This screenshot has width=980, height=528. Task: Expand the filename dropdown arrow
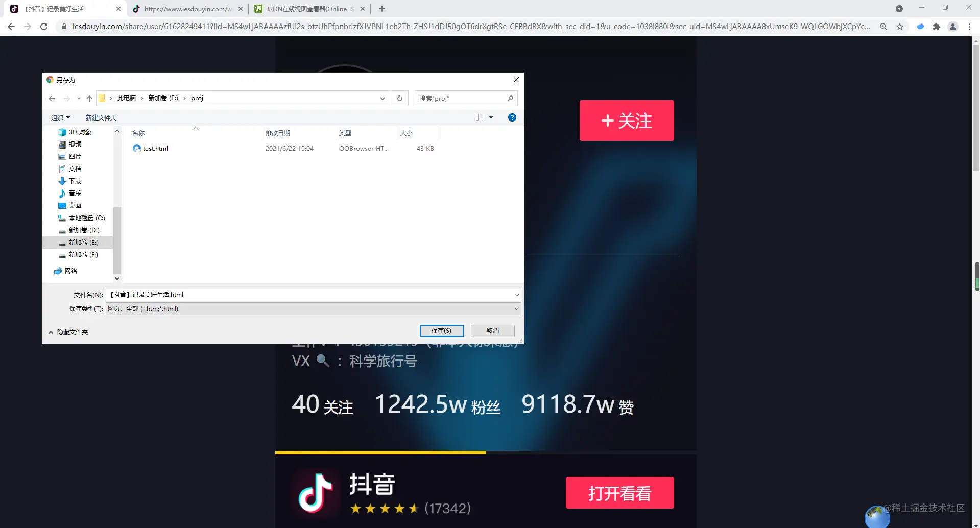pos(517,295)
